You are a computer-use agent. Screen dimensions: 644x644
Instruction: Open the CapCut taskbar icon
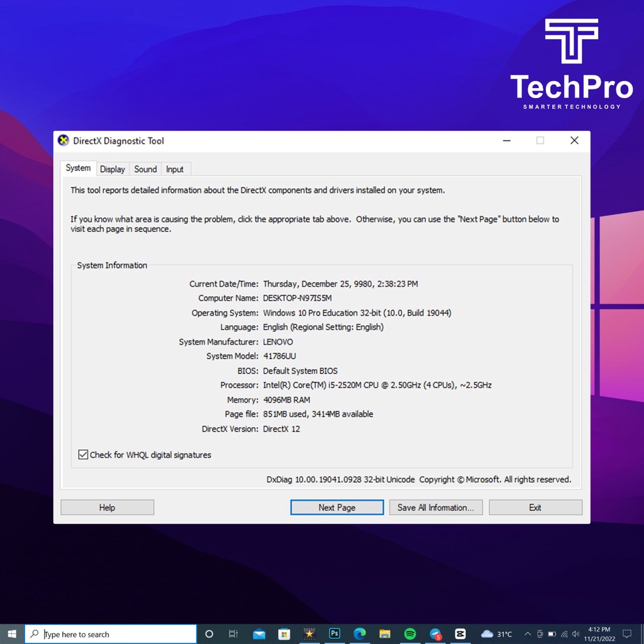pyautogui.click(x=460, y=634)
